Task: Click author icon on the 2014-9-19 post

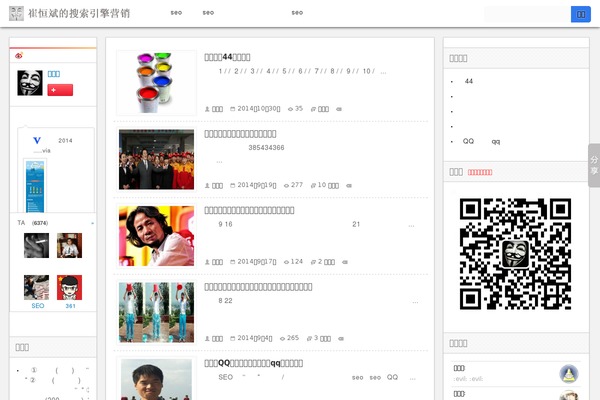Action: (207, 186)
